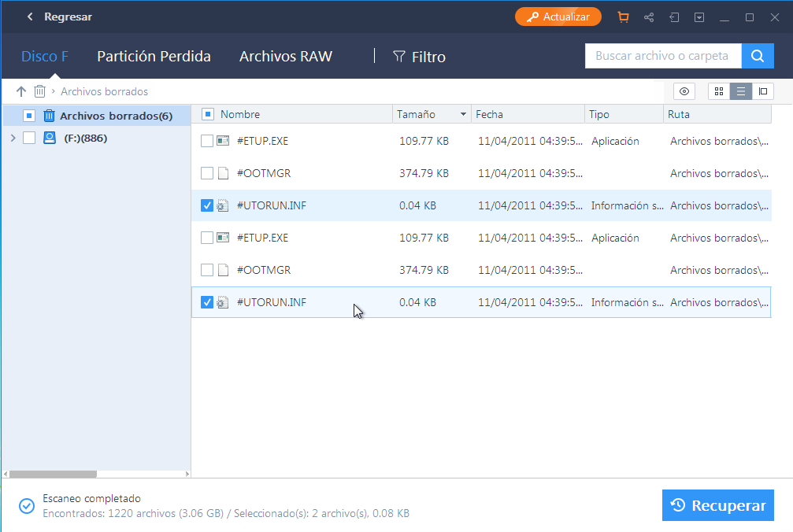793x532 pixels.
Task: Open the Tamaño column sort dropdown arrow
Action: coord(462,115)
